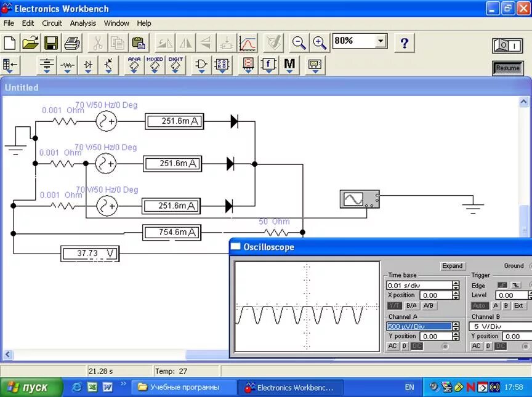Select A/B display mode on oscilloscope
Viewport: 532px width, 397px height.
[x=429, y=305]
